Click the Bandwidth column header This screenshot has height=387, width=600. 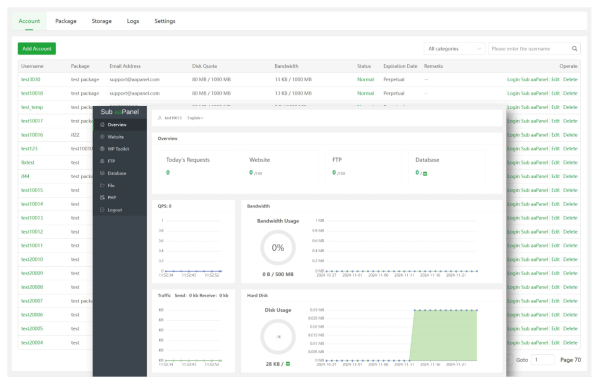coord(286,66)
